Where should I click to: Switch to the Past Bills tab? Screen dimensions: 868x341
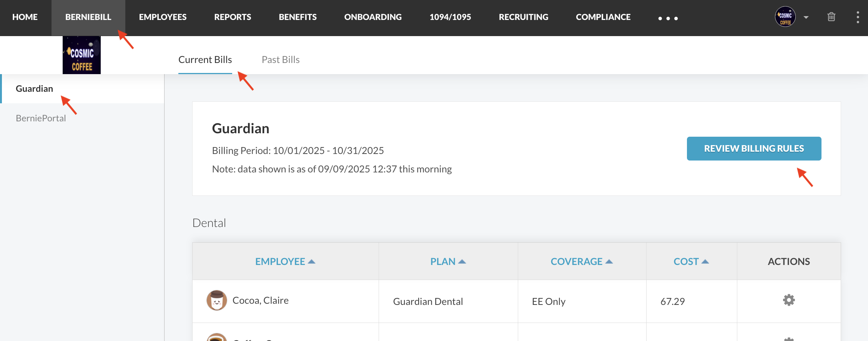coord(281,60)
